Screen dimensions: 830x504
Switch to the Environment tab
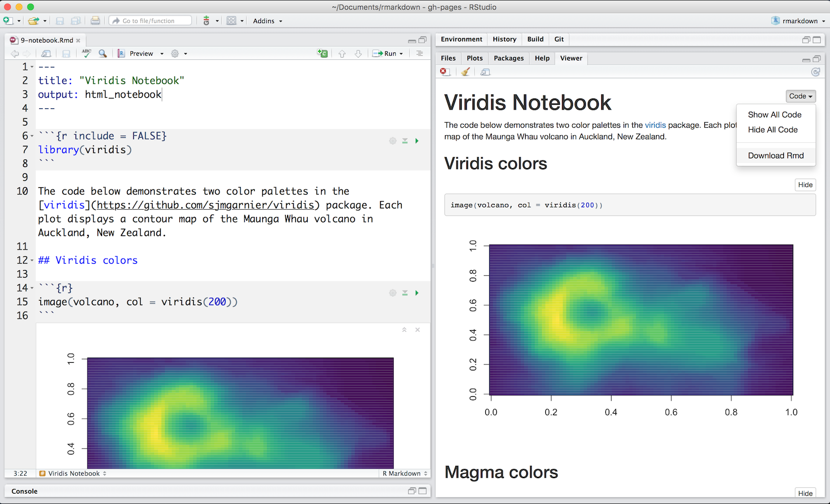coord(462,39)
